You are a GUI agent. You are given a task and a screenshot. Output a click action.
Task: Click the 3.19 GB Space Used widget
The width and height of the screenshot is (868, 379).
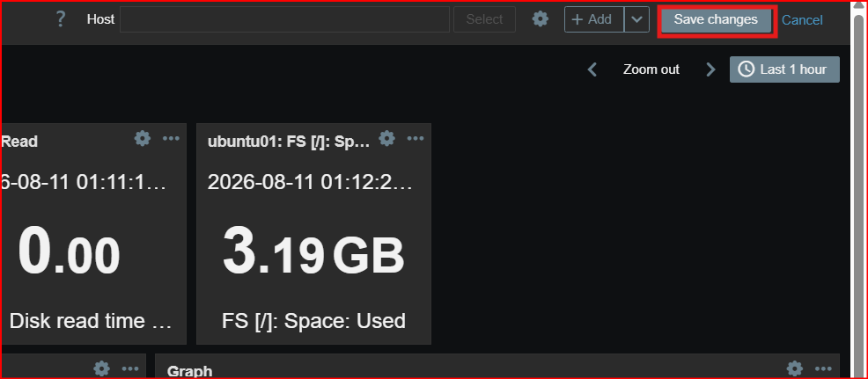(x=314, y=234)
